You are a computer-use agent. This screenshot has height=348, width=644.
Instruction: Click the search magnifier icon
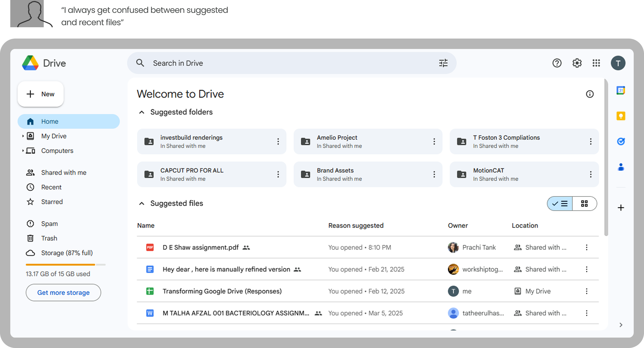(x=140, y=63)
